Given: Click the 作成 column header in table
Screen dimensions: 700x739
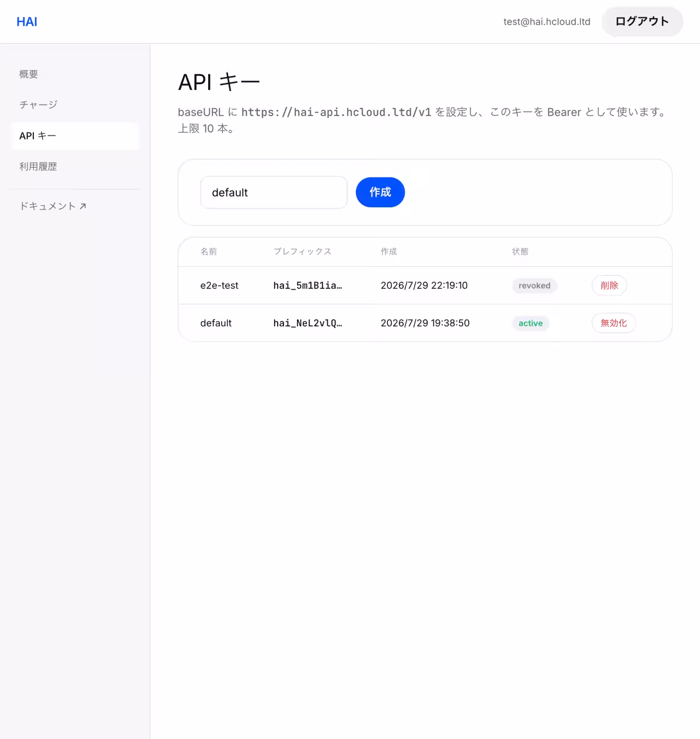Looking at the screenshot, I should click(x=388, y=252).
